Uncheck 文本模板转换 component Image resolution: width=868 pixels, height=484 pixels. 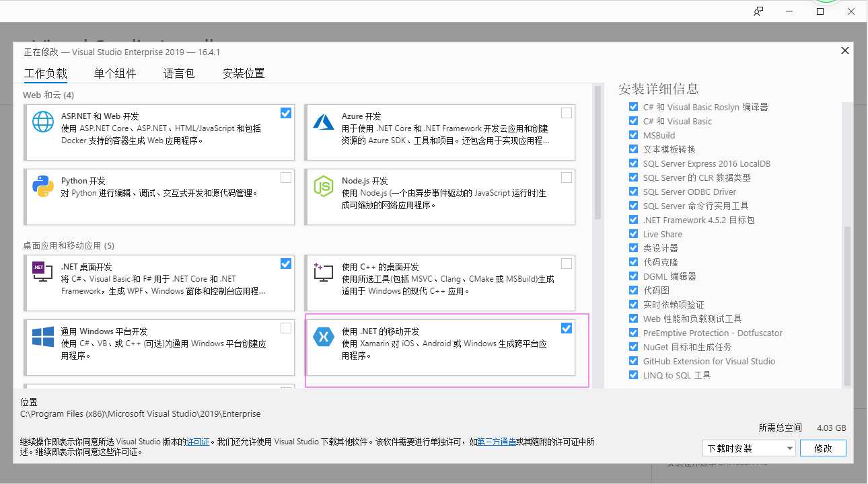pyautogui.click(x=633, y=149)
